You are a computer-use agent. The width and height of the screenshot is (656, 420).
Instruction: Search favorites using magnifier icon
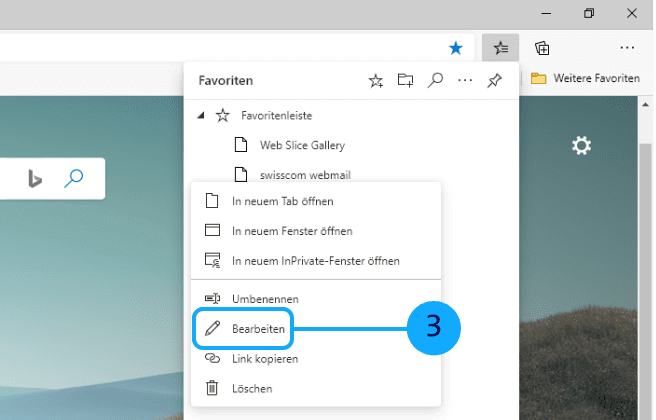(x=435, y=80)
